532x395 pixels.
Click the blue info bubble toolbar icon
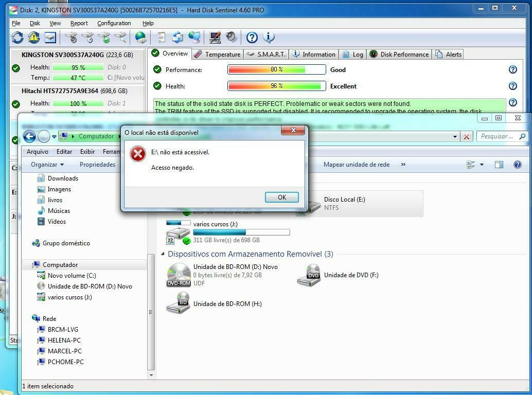click(x=269, y=38)
